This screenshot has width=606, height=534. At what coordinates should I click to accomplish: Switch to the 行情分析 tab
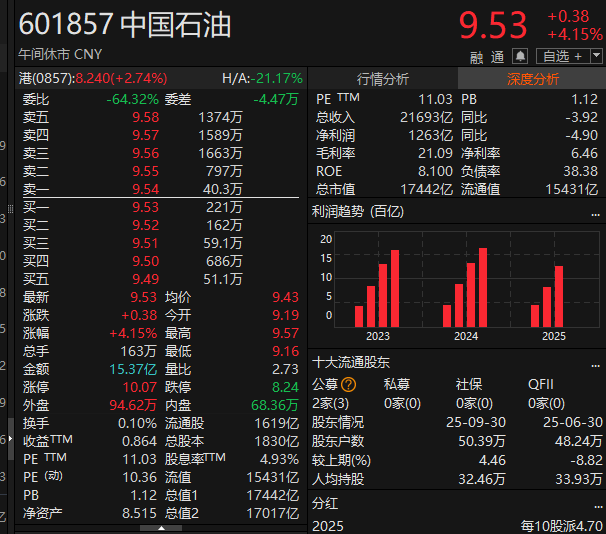(383, 79)
